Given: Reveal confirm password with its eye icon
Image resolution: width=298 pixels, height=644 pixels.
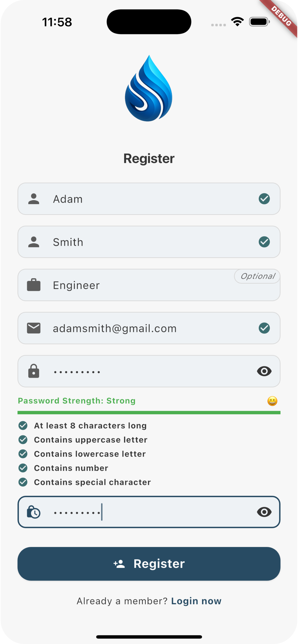Looking at the screenshot, I should coord(264,512).
